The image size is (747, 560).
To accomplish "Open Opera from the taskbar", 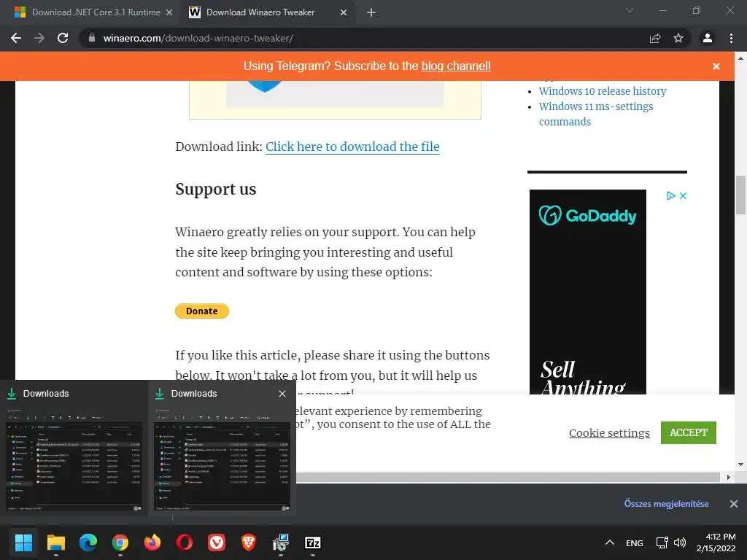I will pos(185,542).
